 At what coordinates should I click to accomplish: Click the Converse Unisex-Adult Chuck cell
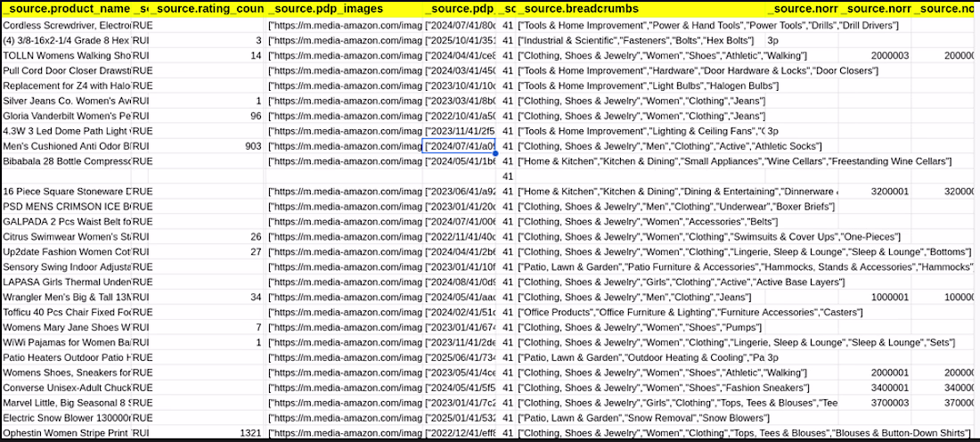[x=66, y=388]
